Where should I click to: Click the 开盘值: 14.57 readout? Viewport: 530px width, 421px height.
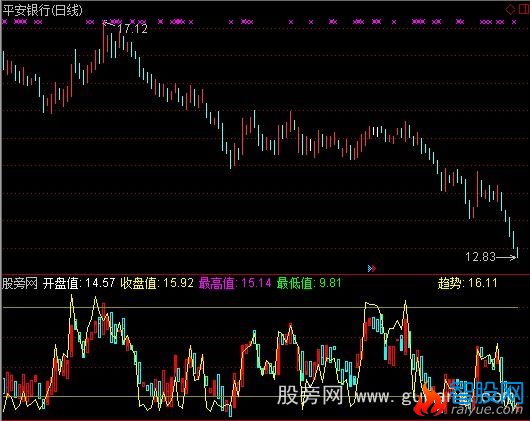(x=79, y=283)
